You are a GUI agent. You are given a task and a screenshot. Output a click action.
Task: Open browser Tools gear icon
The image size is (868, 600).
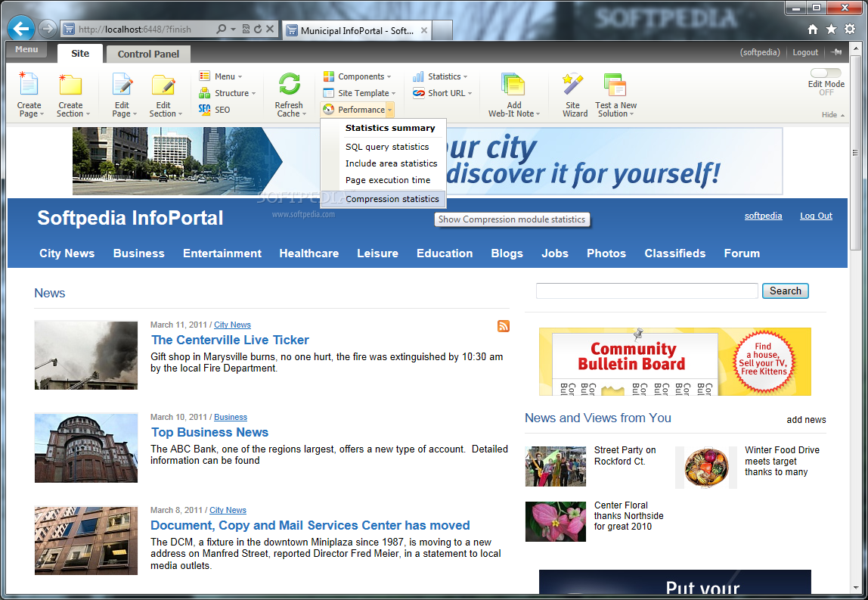pos(850,29)
